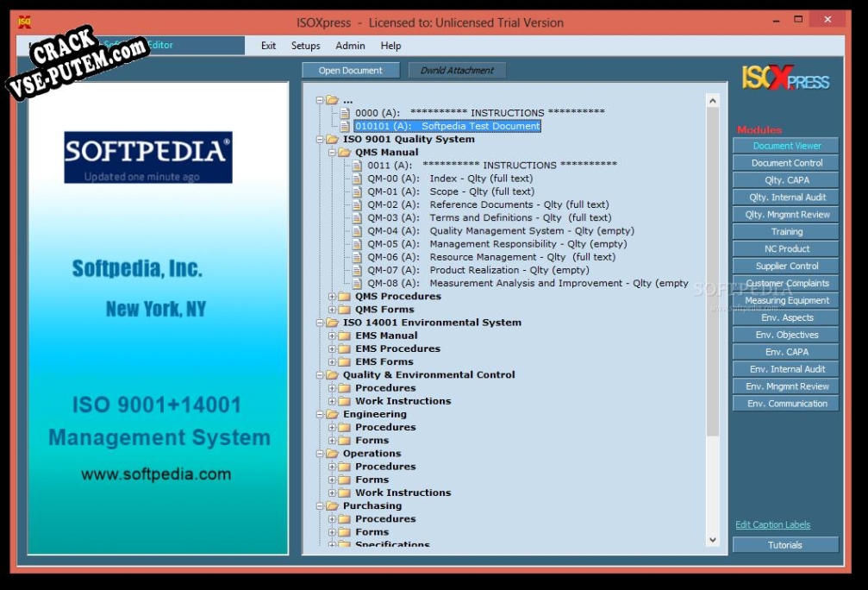Image resolution: width=868 pixels, height=590 pixels.
Task: Click the open folder icon of ISO 9001 Quality System
Action: [332, 139]
